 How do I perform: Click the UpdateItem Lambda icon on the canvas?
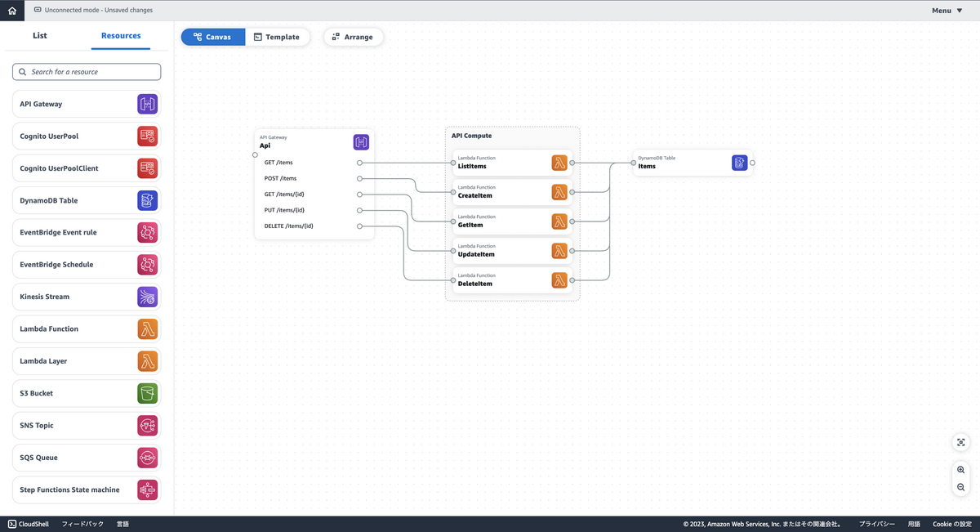[559, 251]
